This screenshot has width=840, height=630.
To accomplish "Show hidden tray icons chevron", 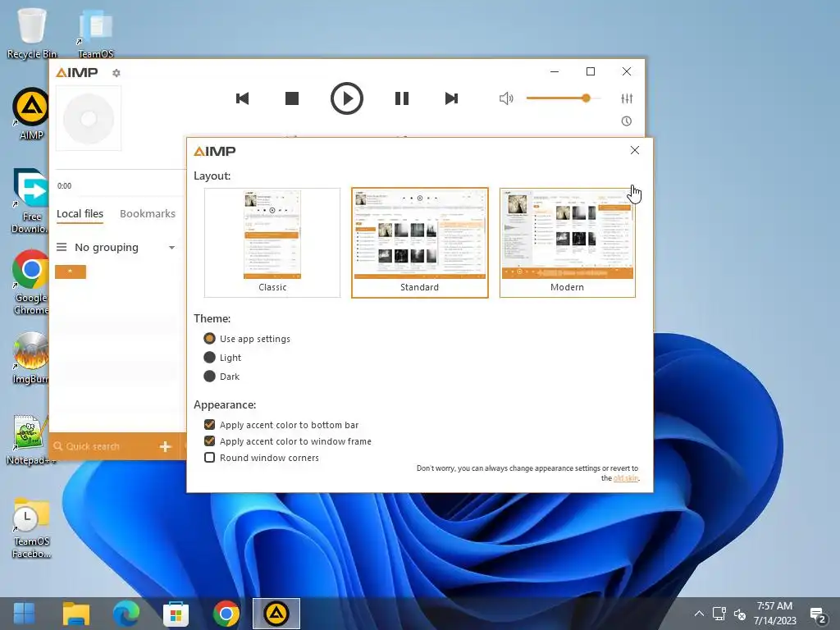I will pyautogui.click(x=699, y=614).
